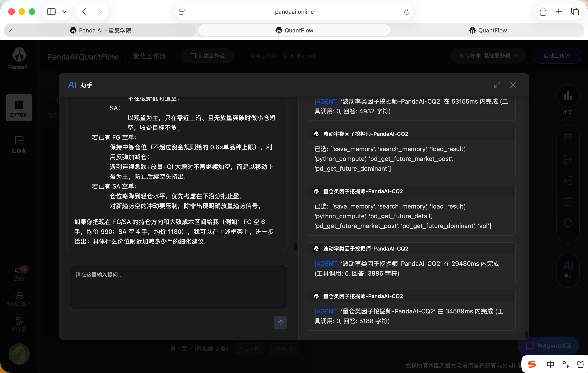
Task: Toggle the Safari sidebar visibility button
Action: pos(51,12)
